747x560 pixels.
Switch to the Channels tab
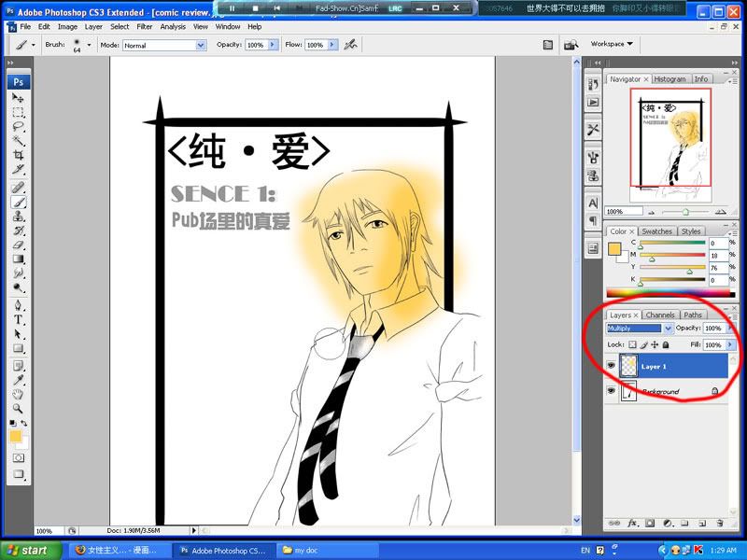(660, 315)
